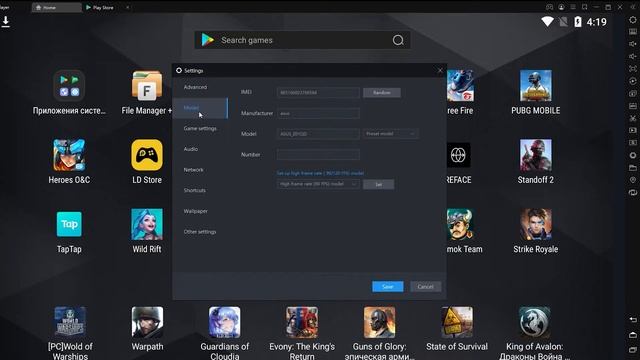Open the High frame rate model dropdown
This screenshot has width=640, height=360.
coord(318,184)
